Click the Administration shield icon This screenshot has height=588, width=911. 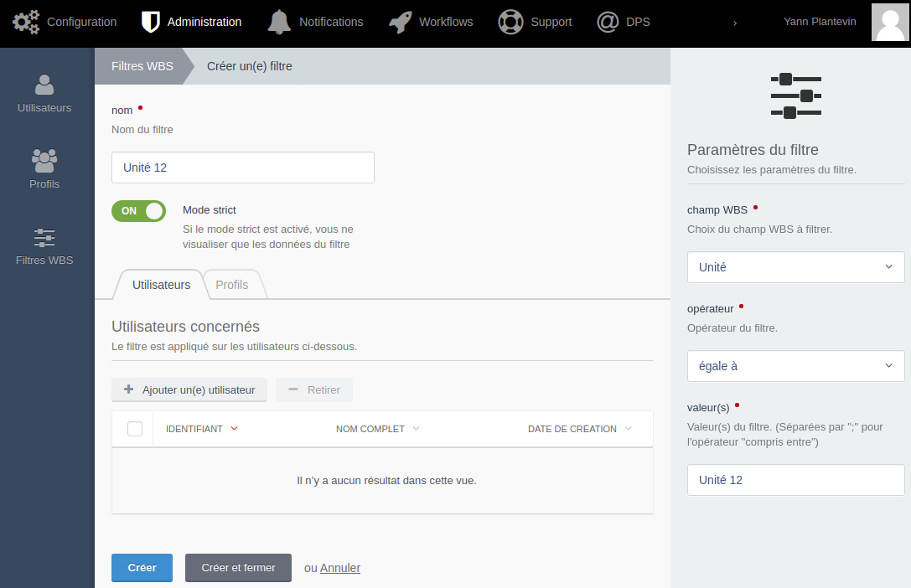(x=150, y=22)
